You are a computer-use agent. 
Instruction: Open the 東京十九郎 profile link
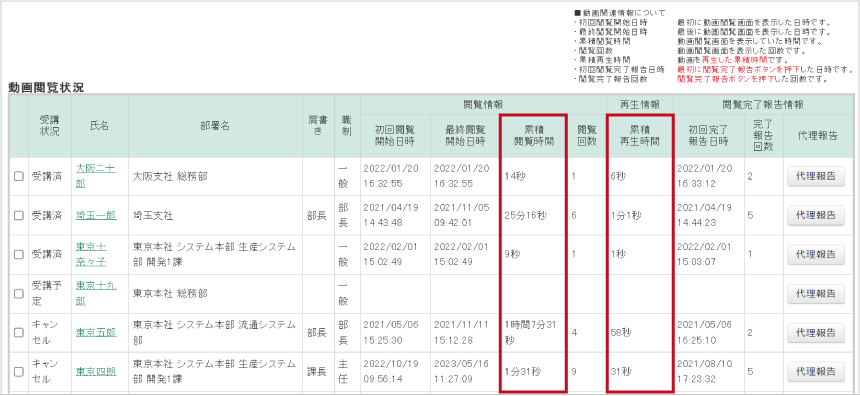(95, 293)
